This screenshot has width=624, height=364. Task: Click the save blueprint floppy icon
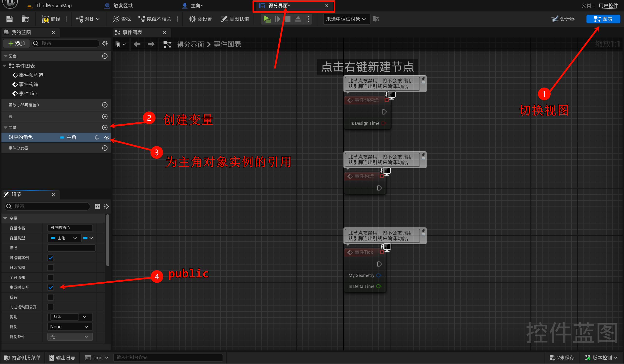click(x=10, y=19)
